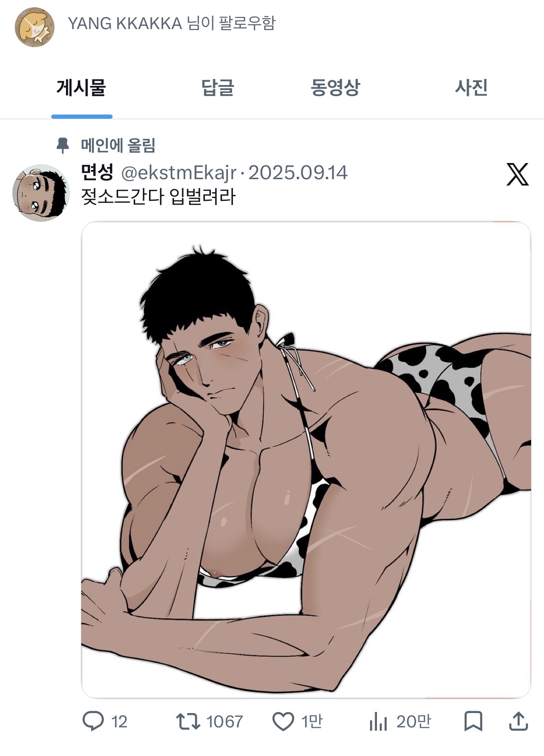544x756 pixels.
Task: Click the pushpin icon beside 메인에 올림
Action: point(63,146)
